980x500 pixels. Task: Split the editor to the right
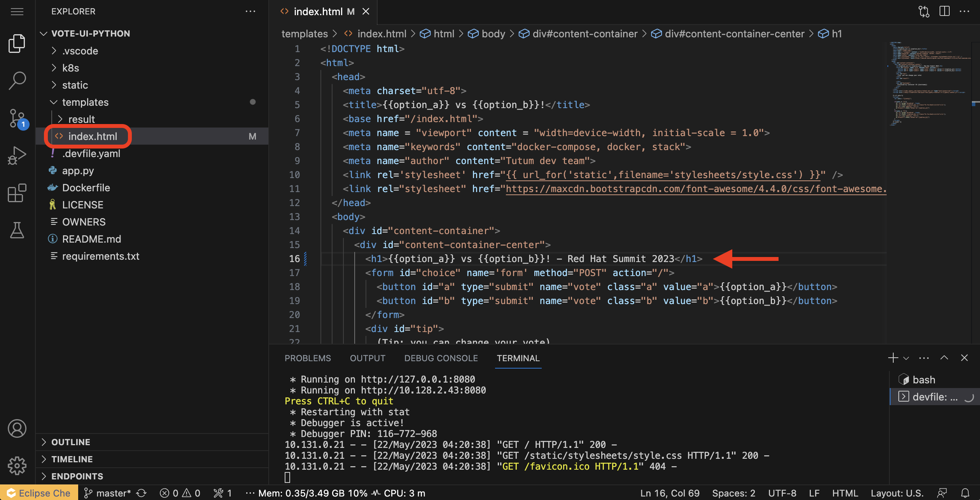(944, 12)
